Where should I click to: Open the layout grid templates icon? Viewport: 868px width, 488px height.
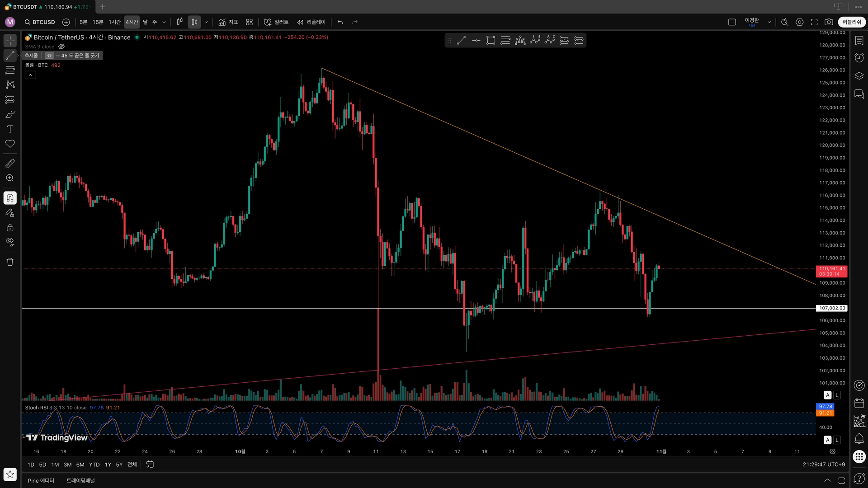pyautogui.click(x=249, y=22)
